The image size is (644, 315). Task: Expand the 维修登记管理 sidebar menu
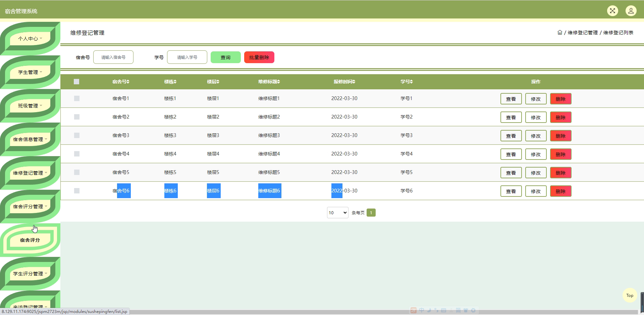(x=30, y=173)
